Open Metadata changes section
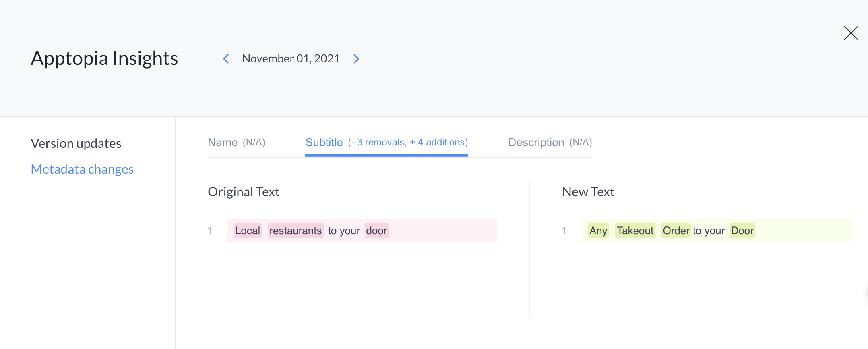868x349 pixels. coord(82,169)
